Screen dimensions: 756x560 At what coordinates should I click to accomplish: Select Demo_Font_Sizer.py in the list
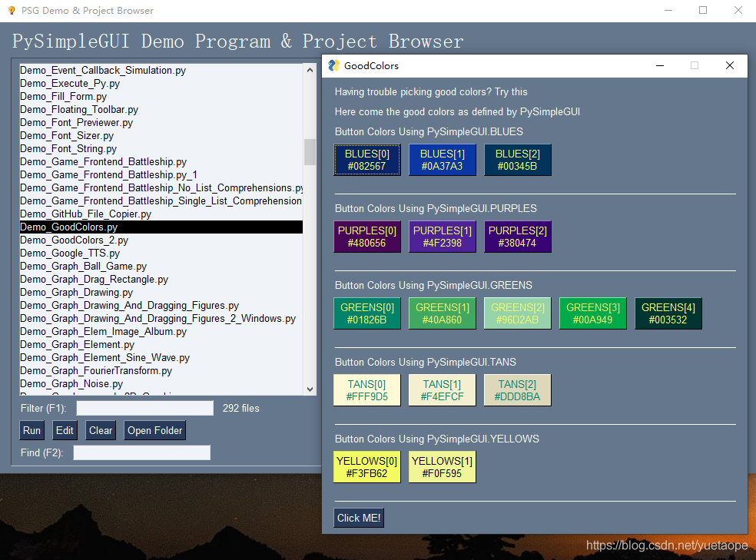click(161, 135)
